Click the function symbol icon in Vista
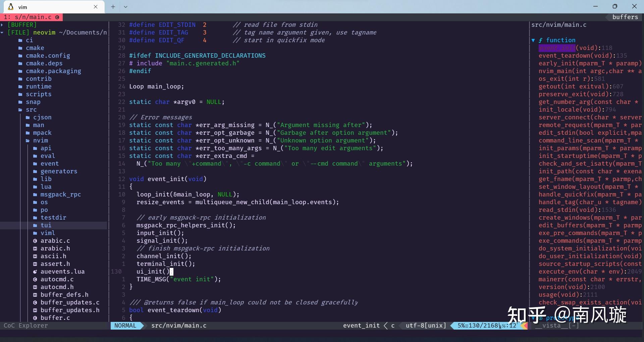This screenshot has height=342, width=644. (x=540, y=40)
